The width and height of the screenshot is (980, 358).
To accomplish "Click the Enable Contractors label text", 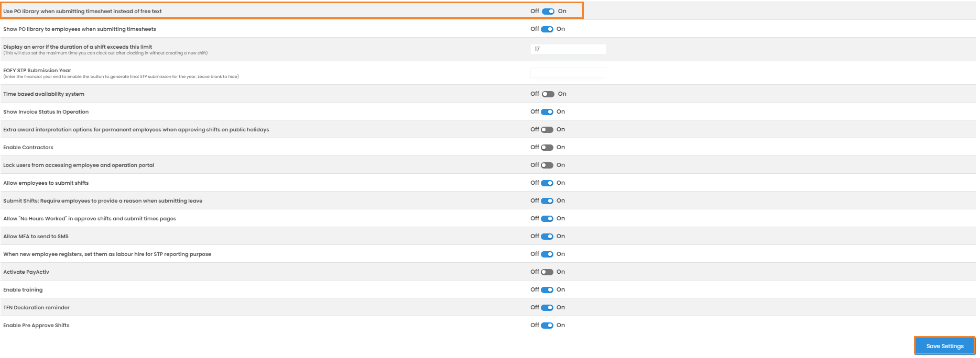I will pyautogui.click(x=28, y=148).
